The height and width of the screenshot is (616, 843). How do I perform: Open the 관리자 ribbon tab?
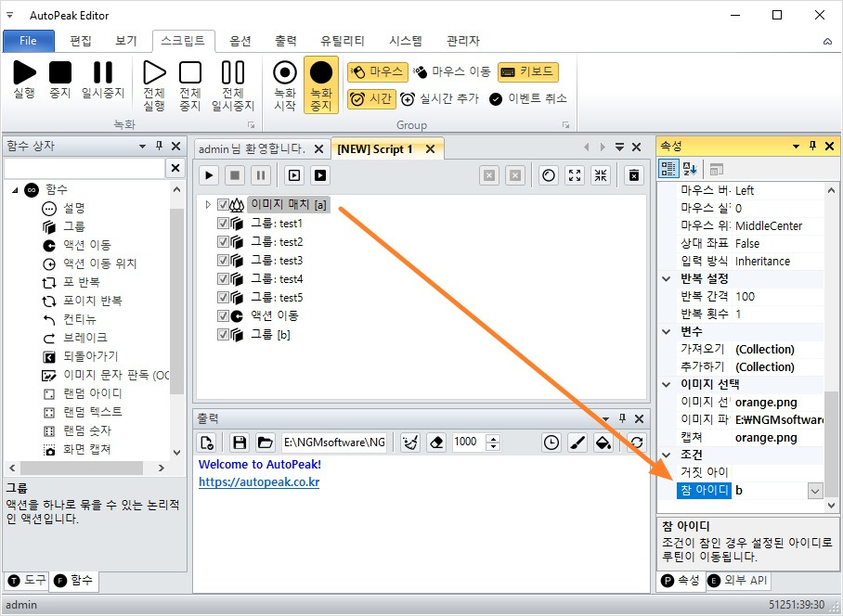pyautogui.click(x=463, y=41)
